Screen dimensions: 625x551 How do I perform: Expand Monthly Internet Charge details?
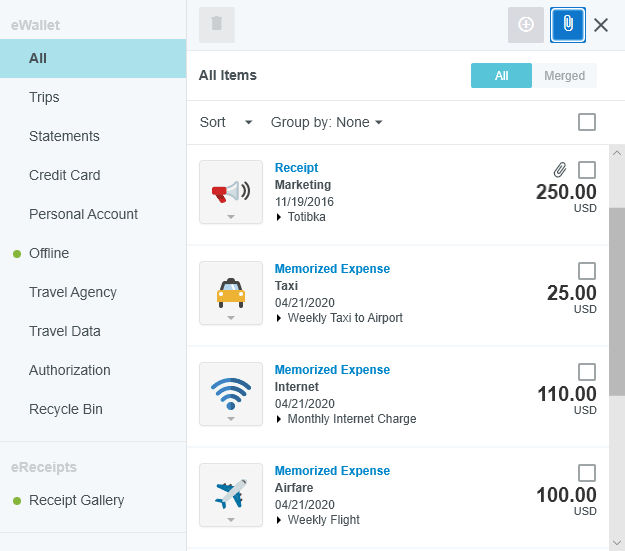(x=279, y=419)
